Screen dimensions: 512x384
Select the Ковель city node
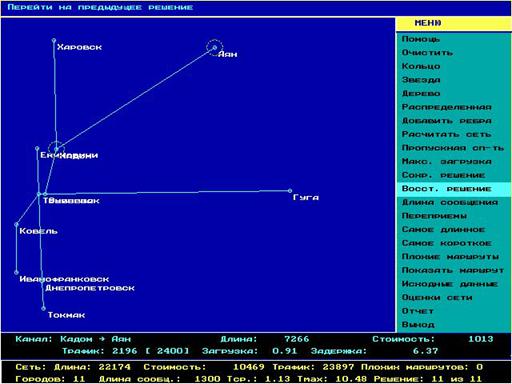pos(16,224)
